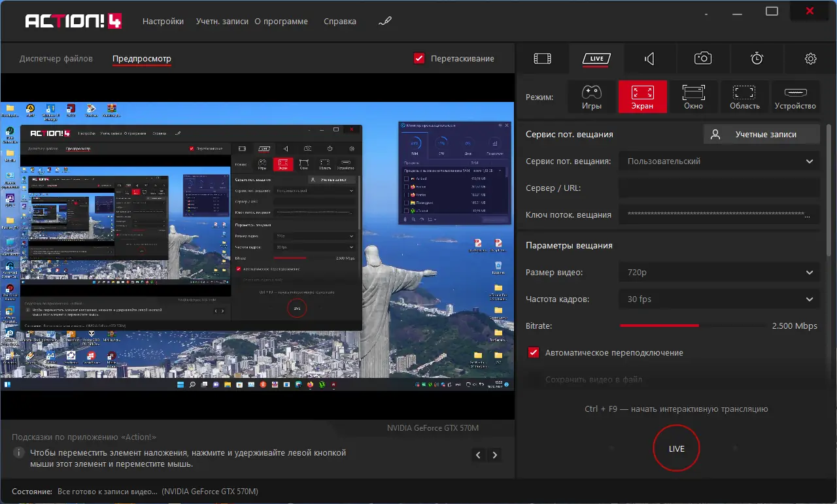
Task: Click the brush icon in the menu bar
Action: [384, 21]
